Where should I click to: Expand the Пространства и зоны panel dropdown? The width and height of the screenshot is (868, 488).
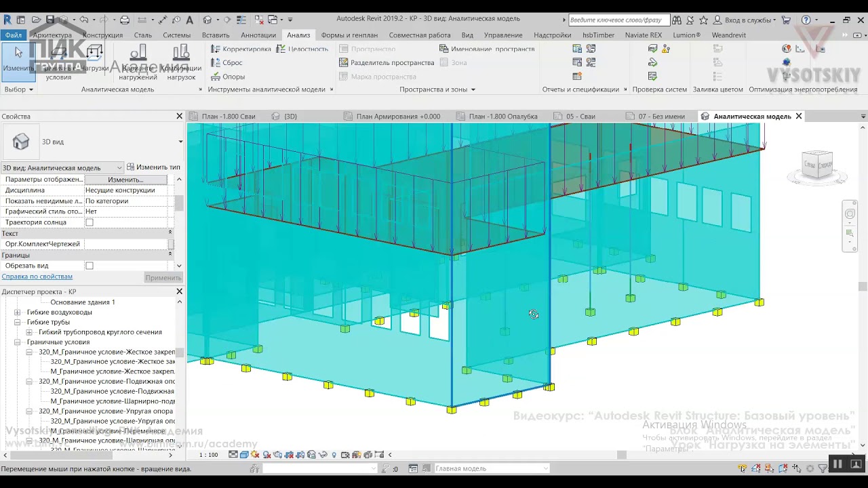click(437, 89)
